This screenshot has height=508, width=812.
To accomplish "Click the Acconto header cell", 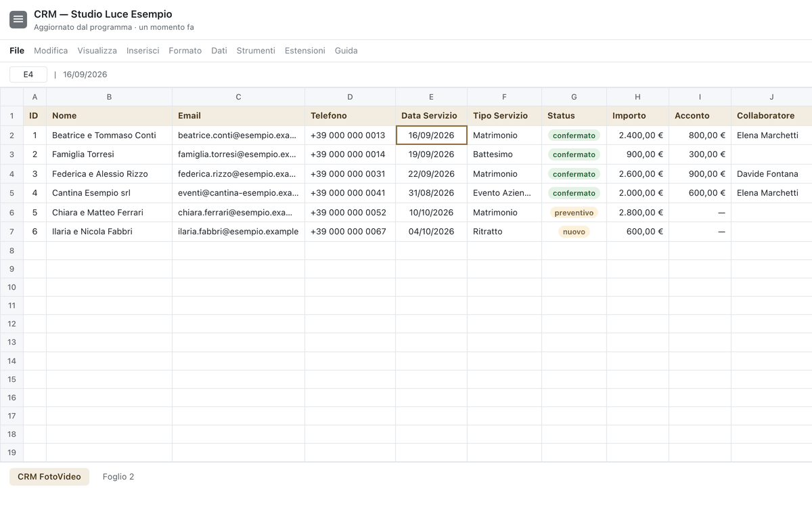I will (x=700, y=116).
